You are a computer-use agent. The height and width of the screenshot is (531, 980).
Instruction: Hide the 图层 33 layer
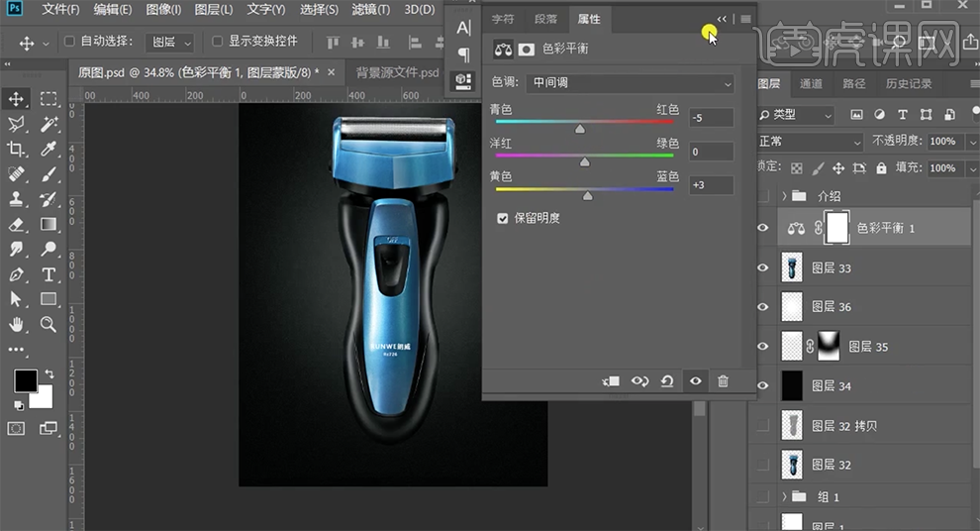(762, 267)
